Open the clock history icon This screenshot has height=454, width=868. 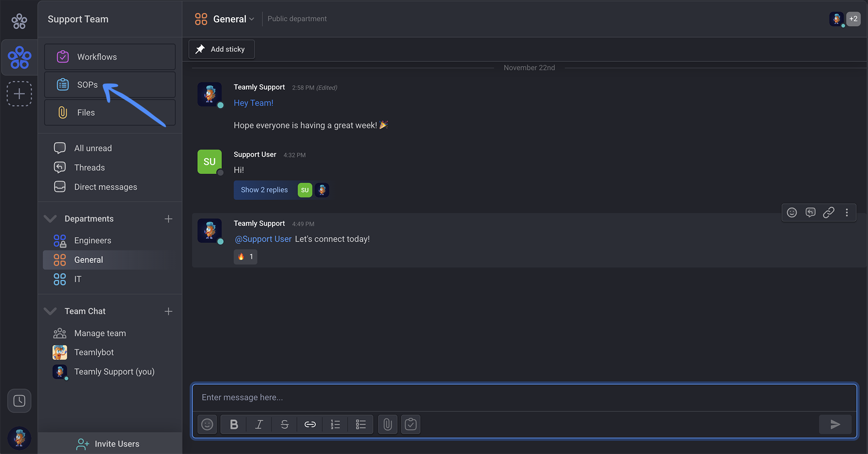[19, 401]
